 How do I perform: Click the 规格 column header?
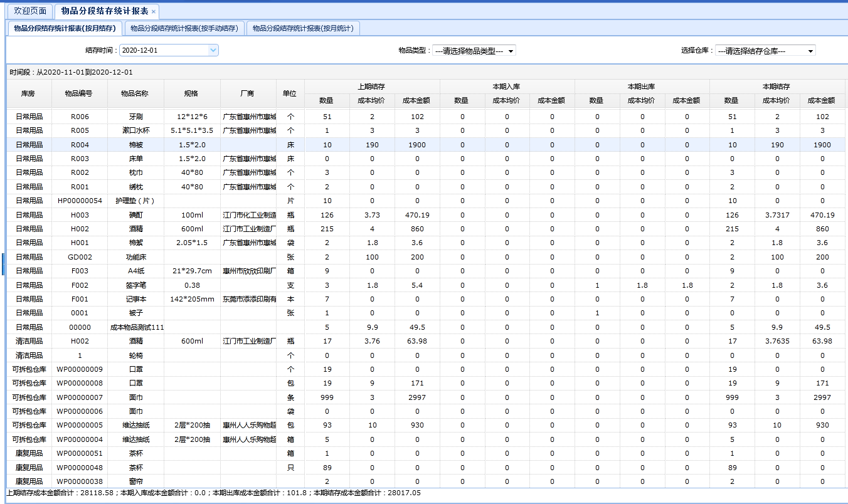pos(191,93)
